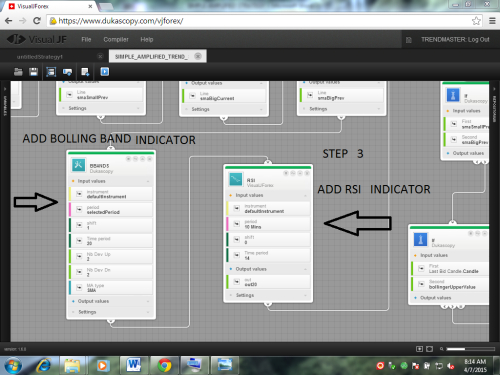Expand Settings section in RSI block
This screenshot has height=375, width=500.
point(305,295)
